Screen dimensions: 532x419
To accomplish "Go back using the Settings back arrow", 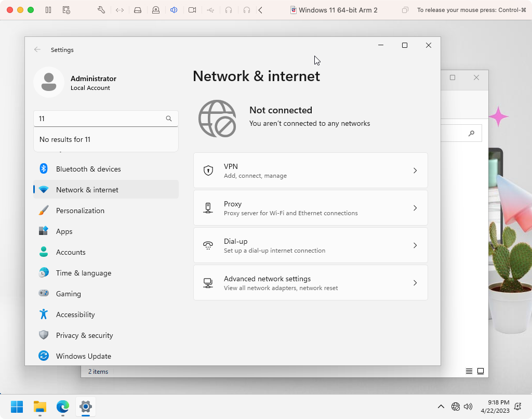I will tap(37, 49).
